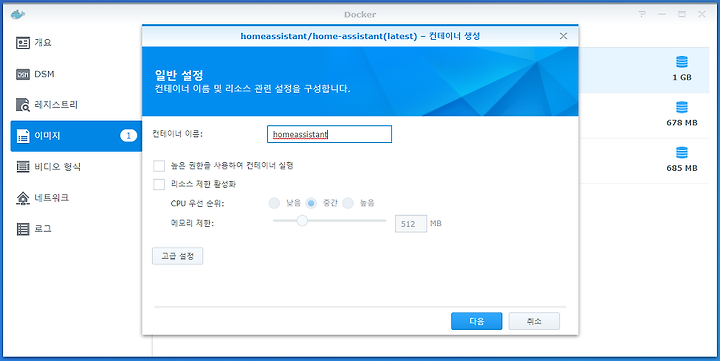Click the 일반 설정 heading text
Viewport: 720px width, 361px height.
(180, 75)
